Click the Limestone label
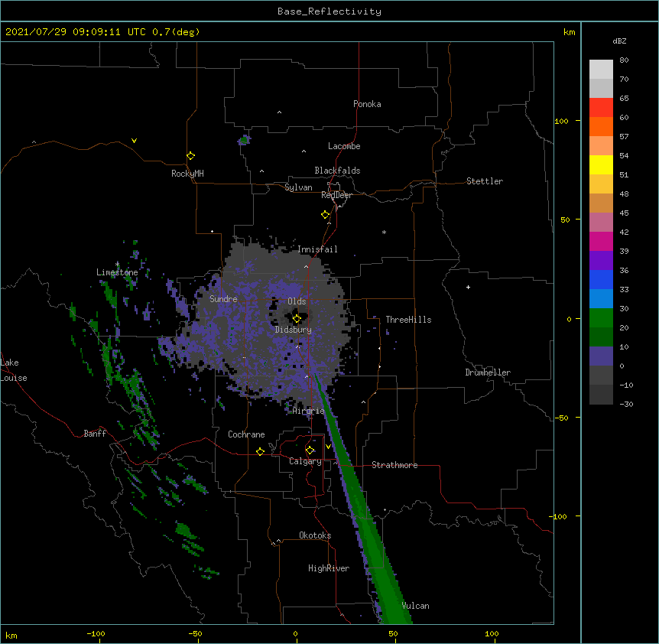The height and width of the screenshot is (644, 659). (117, 272)
